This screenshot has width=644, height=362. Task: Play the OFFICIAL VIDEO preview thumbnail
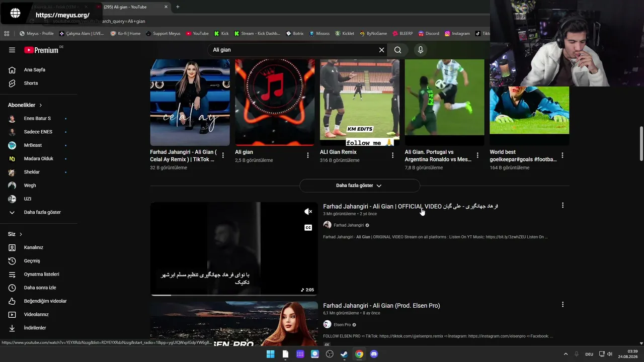234,249
